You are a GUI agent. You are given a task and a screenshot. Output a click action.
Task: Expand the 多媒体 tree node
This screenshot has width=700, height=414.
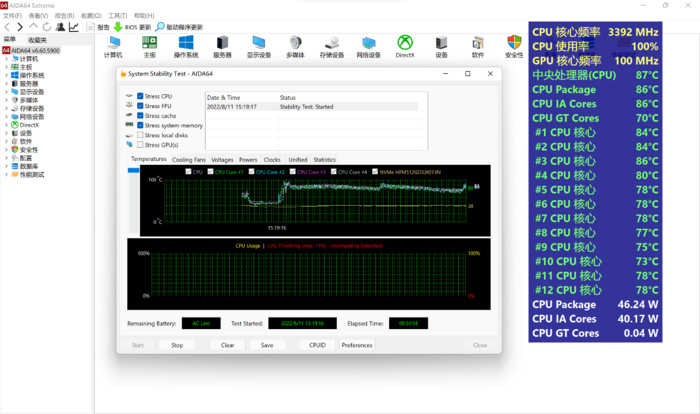point(6,100)
